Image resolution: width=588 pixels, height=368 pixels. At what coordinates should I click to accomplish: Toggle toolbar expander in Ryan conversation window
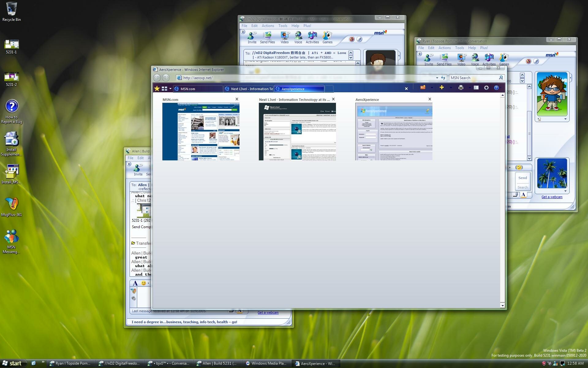pos(419,54)
